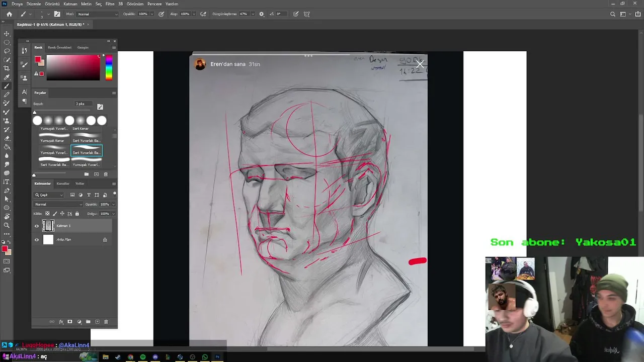
Task: Select the Pencil tool
Action: pos(7,95)
